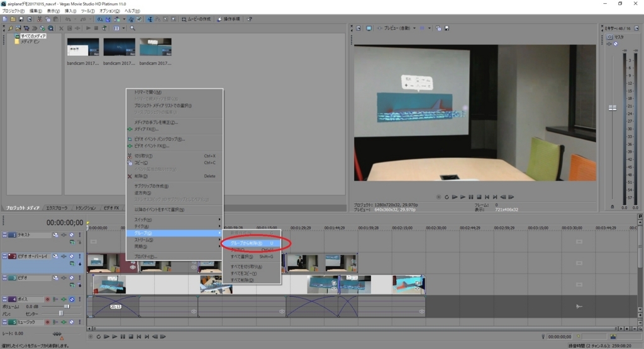Click Copy Snapshot icon in preview toolbar
The image size is (644, 349).
pyautogui.click(x=438, y=28)
